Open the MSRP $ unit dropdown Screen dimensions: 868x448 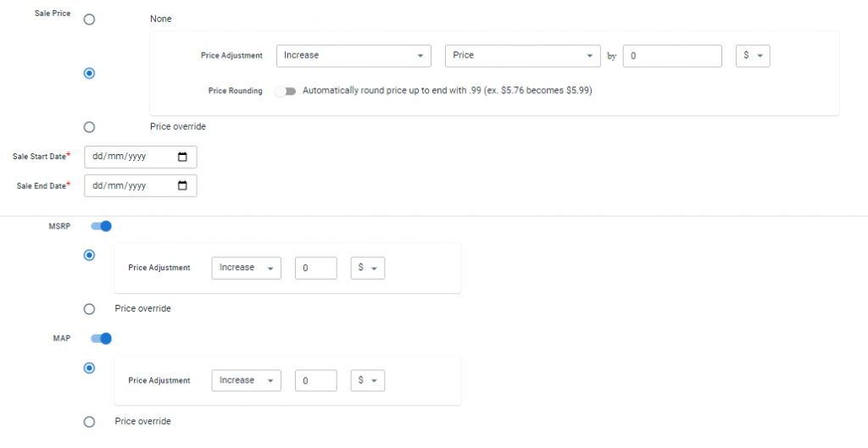tap(368, 268)
